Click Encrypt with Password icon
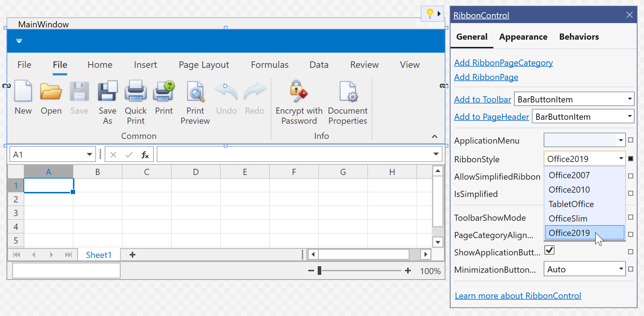 (299, 91)
